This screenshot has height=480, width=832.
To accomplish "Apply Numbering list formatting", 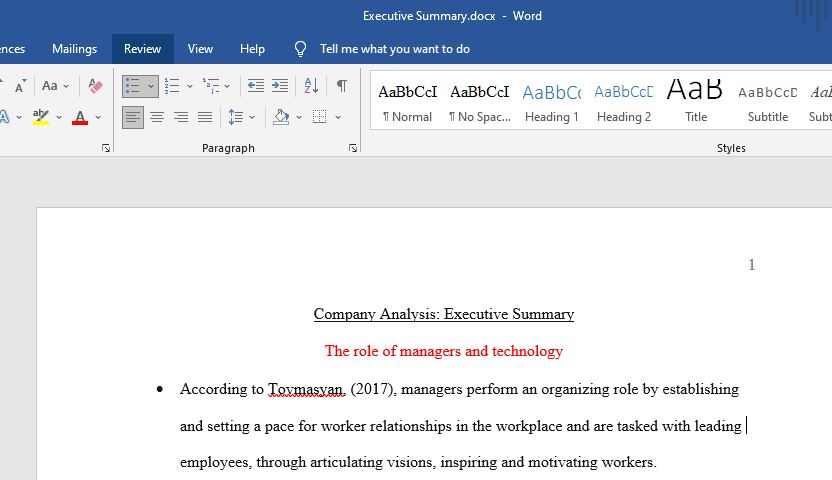I will [172, 86].
